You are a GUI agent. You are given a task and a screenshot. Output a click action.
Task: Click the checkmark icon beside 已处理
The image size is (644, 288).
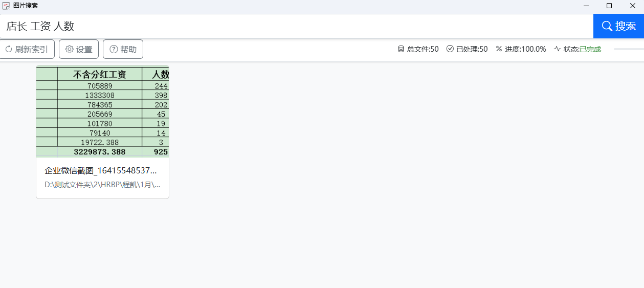pos(450,49)
